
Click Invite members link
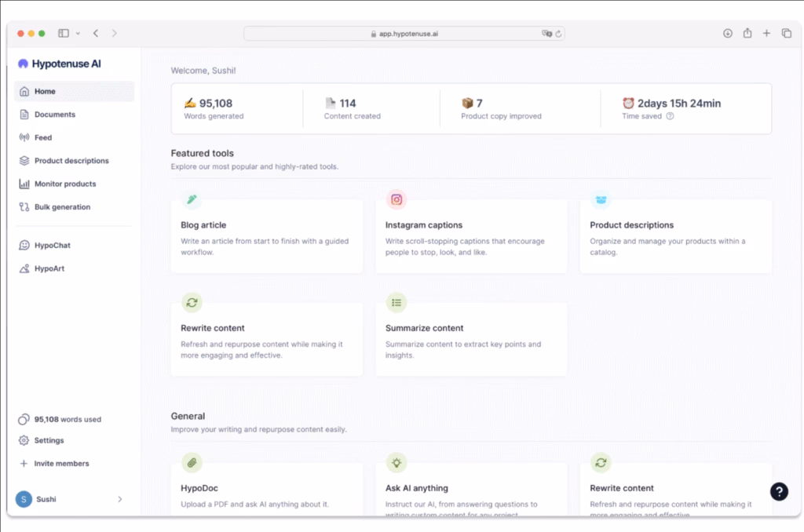coord(61,464)
